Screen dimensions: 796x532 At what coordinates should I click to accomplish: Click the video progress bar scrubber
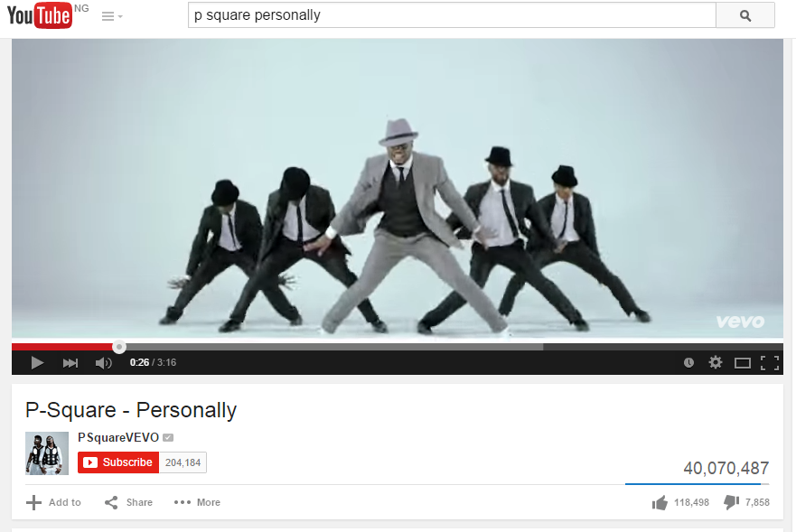tap(119, 347)
